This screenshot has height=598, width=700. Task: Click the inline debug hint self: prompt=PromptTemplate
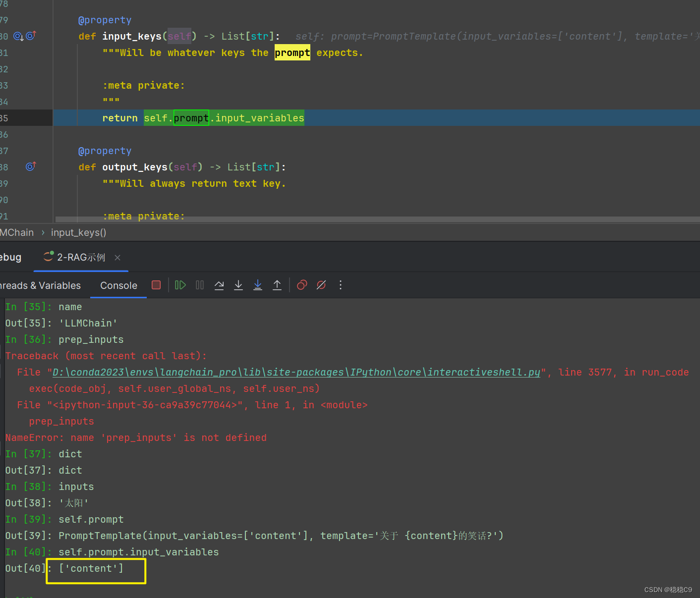pyautogui.click(x=497, y=36)
